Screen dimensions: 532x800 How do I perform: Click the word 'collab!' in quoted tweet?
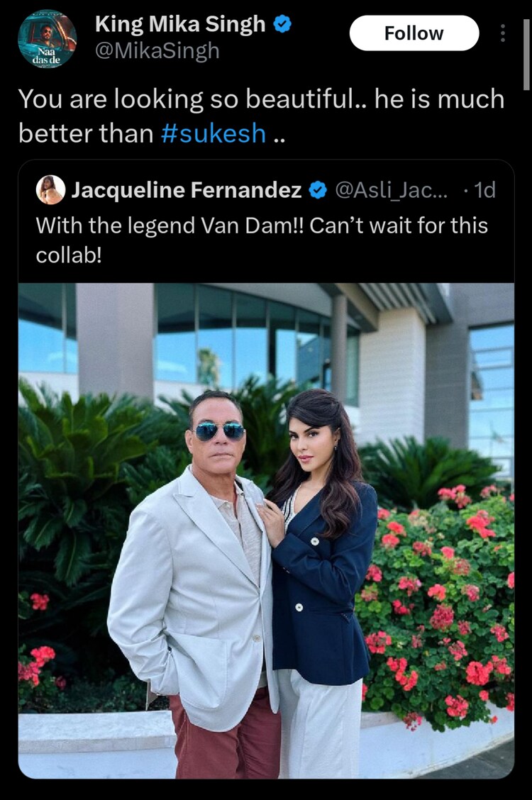69,255
